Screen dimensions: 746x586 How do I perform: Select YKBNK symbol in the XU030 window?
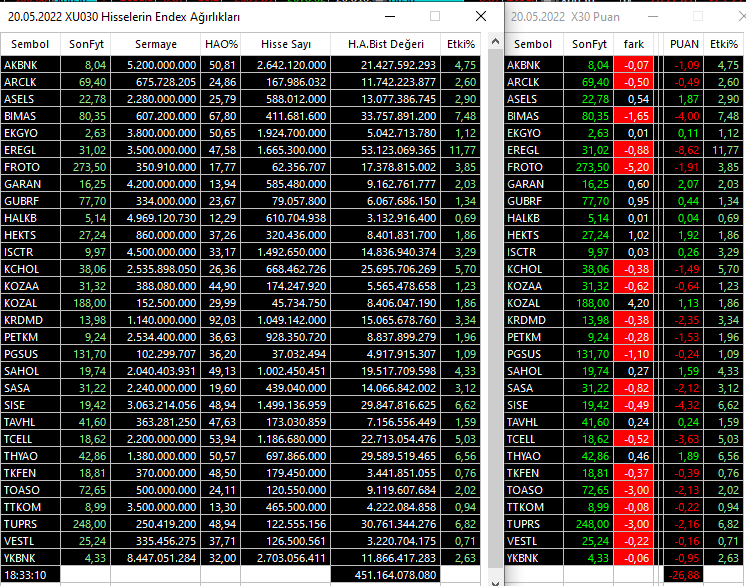[x=30, y=558]
